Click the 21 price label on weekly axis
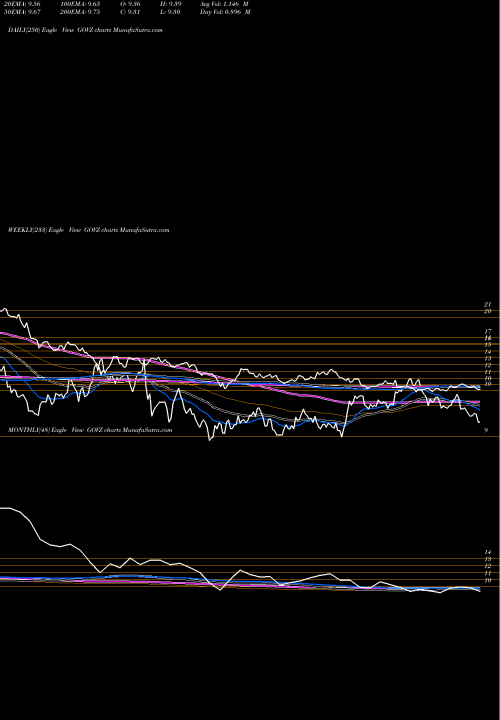500x720 pixels. point(488,304)
